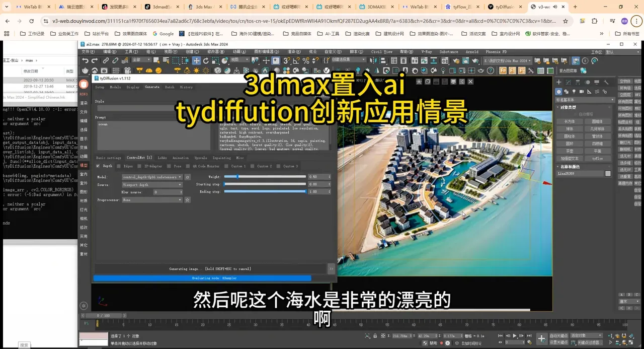The width and height of the screenshot is (644, 349).
Task: Click the star icon beside Preprocessor dropdown
Action: [x=187, y=200]
